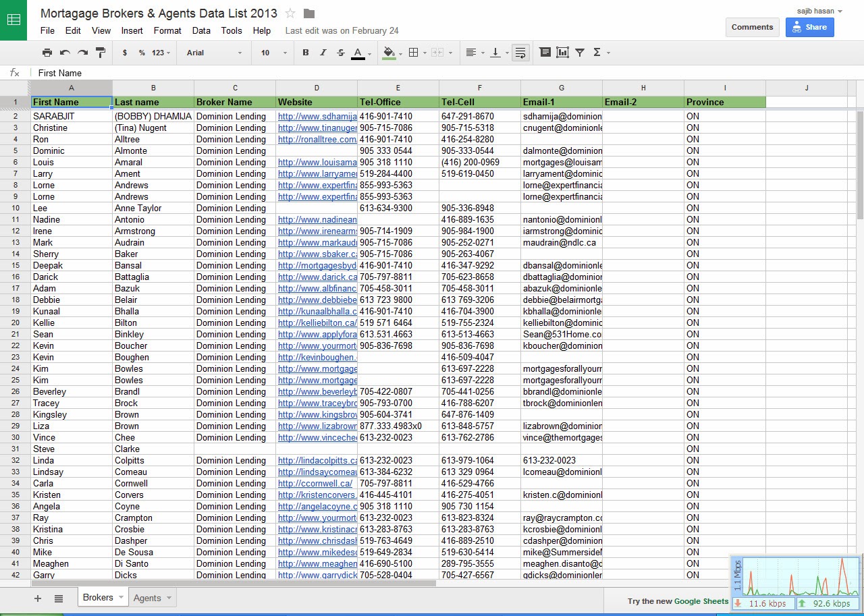Click the blue Share button
This screenshot has height=616, width=864.
point(809,27)
